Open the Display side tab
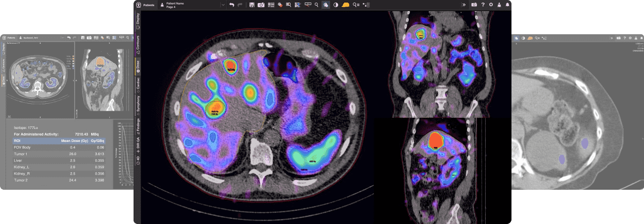Image resolution: width=644 pixels, height=224 pixels. tap(138, 21)
